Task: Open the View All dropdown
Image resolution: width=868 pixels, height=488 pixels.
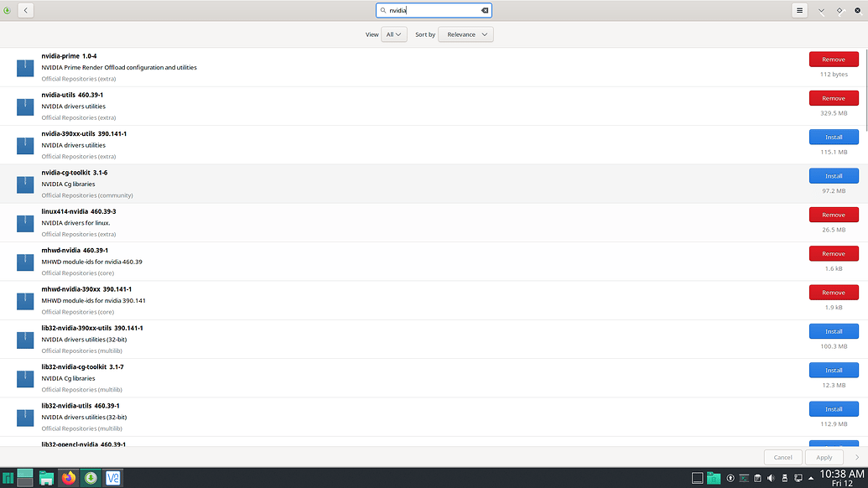Action: tap(393, 34)
